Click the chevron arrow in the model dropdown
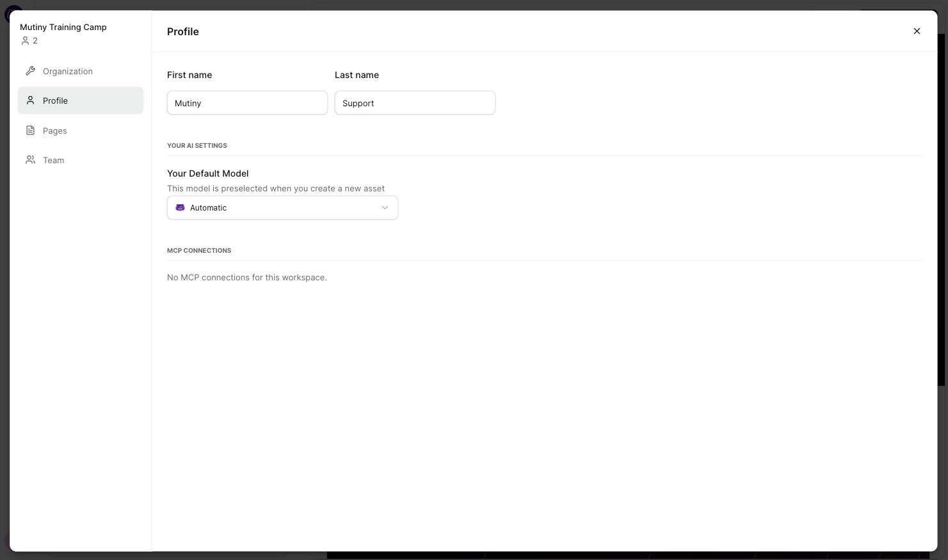948x560 pixels. click(385, 208)
